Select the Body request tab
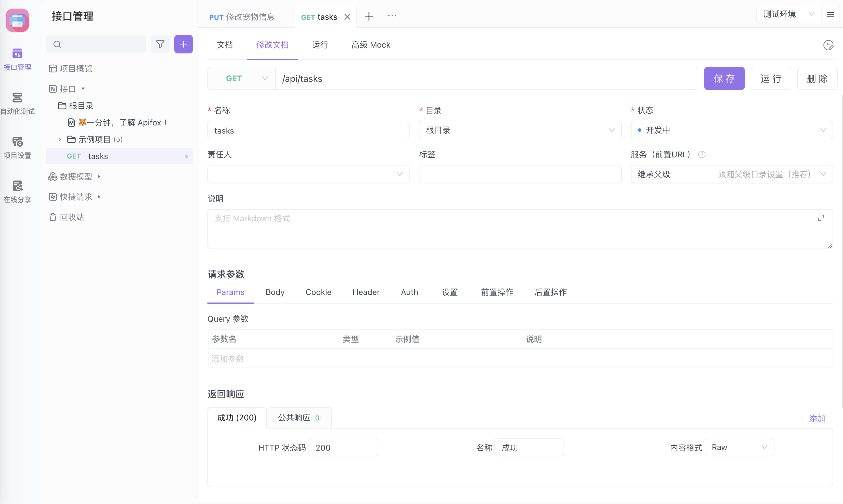 [x=275, y=292]
